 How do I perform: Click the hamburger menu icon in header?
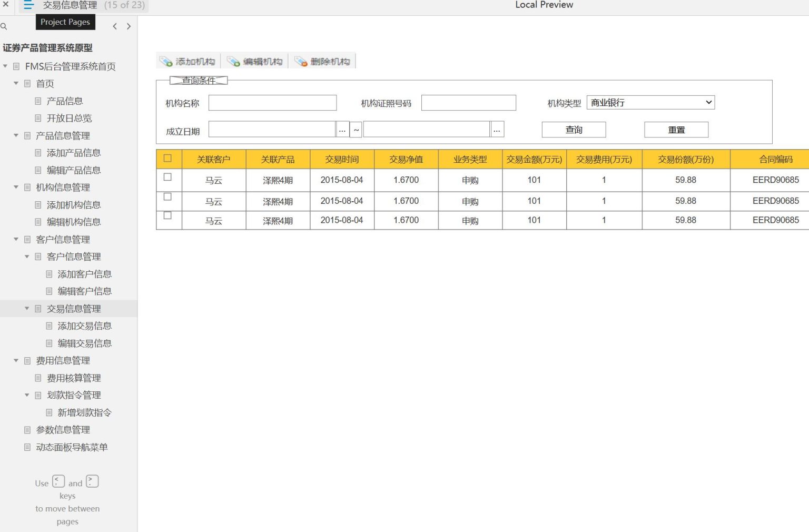(x=28, y=5)
